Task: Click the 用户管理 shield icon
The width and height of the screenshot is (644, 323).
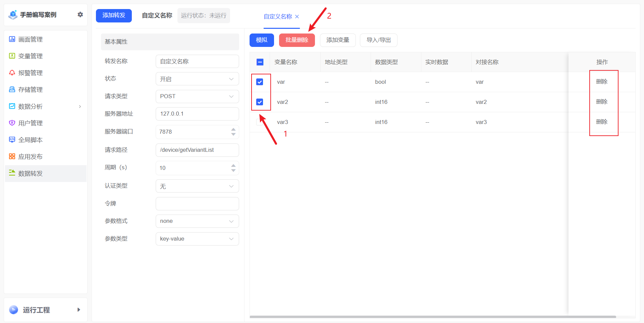Action: click(12, 123)
